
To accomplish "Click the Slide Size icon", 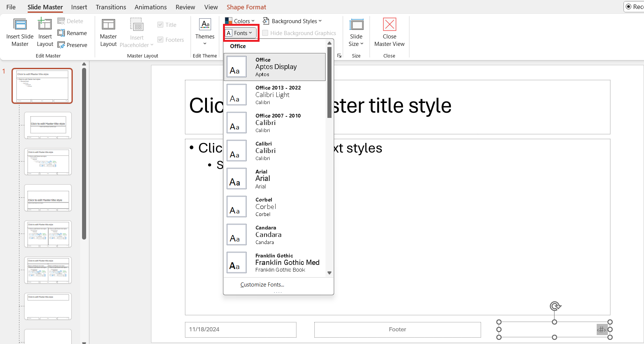I will click(356, 25).
